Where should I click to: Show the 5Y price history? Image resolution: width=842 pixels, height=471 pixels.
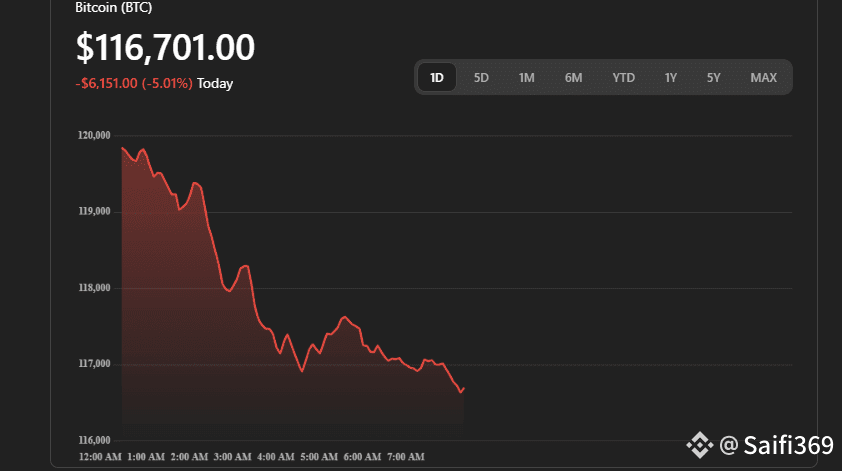tap(713, 78)
